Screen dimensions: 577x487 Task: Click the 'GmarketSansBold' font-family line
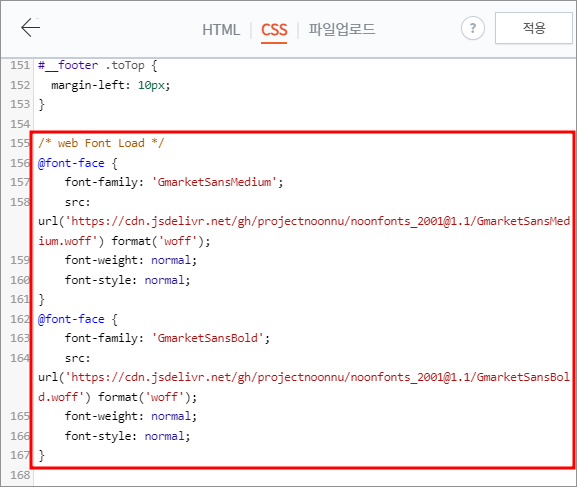pos(167,338)
